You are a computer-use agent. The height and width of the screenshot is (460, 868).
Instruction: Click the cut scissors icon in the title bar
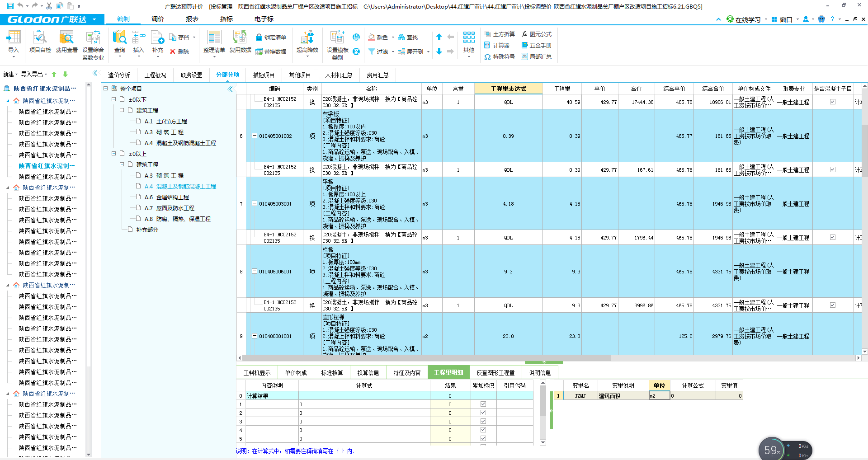(49, 6)
